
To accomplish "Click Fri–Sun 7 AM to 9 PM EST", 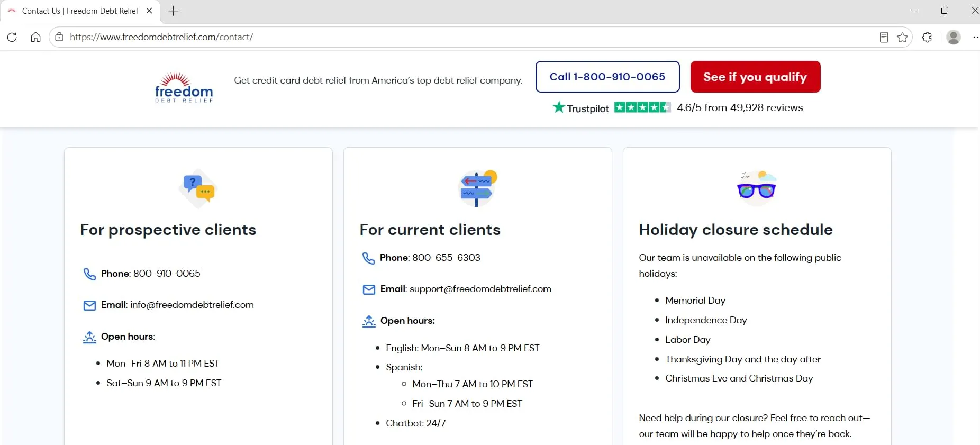I will pyautogui.click(x=467, y=404).
